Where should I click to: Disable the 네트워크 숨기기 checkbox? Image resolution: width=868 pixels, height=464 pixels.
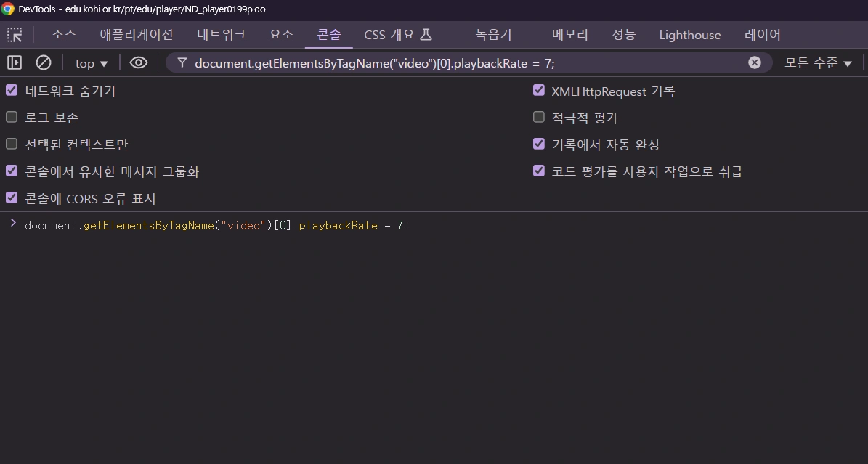[x=11, y=89]
